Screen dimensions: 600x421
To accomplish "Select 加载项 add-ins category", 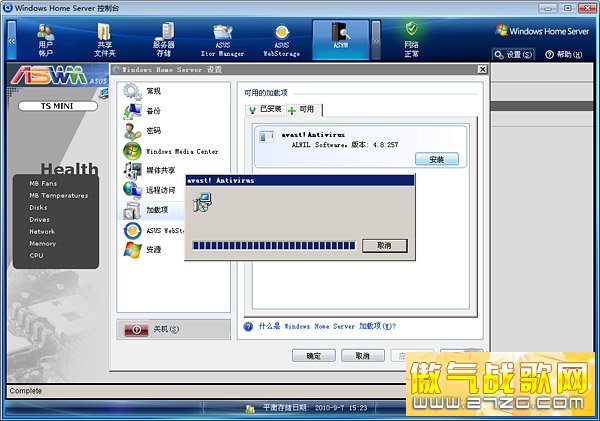I will [152, 210].
